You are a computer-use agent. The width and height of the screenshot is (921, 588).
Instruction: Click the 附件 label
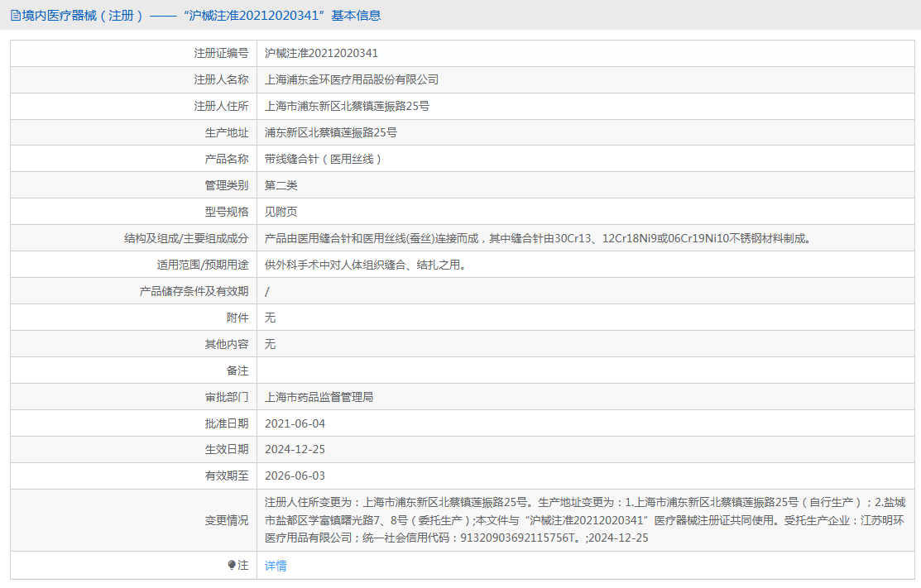237,318
